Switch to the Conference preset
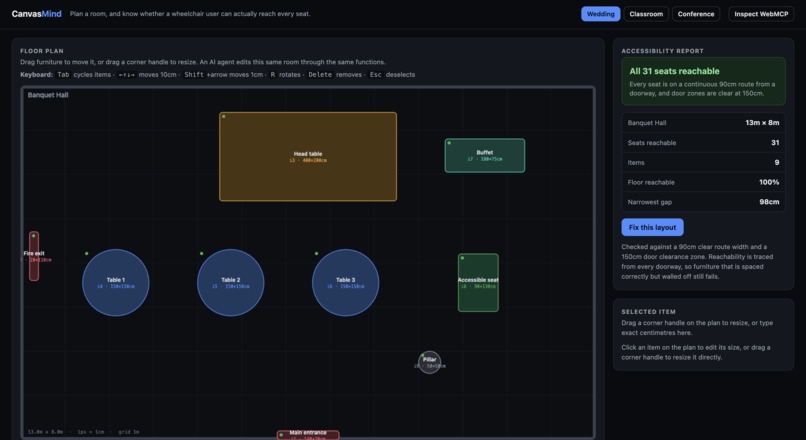The image size is (806, 440). [x=695, y=14]
